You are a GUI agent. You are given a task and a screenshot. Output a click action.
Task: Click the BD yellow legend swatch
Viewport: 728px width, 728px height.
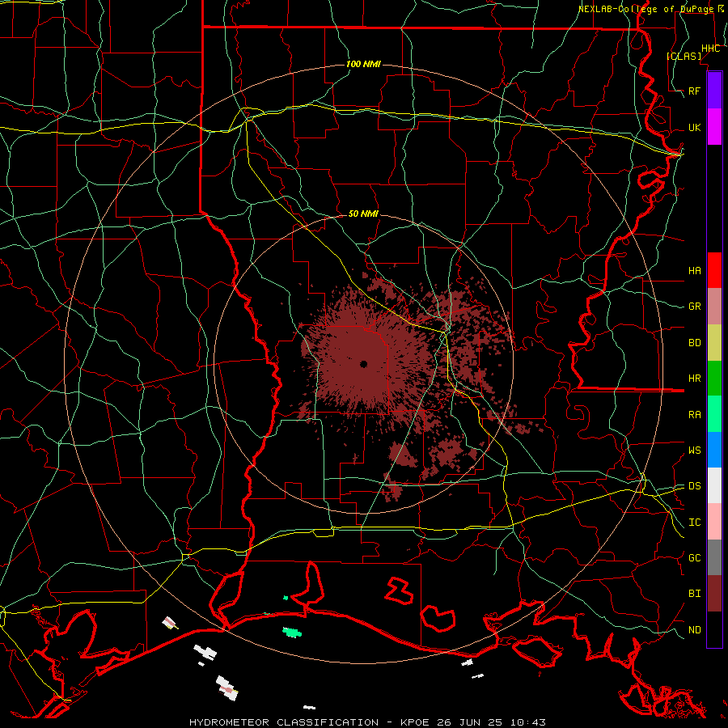tap(714, 342)
